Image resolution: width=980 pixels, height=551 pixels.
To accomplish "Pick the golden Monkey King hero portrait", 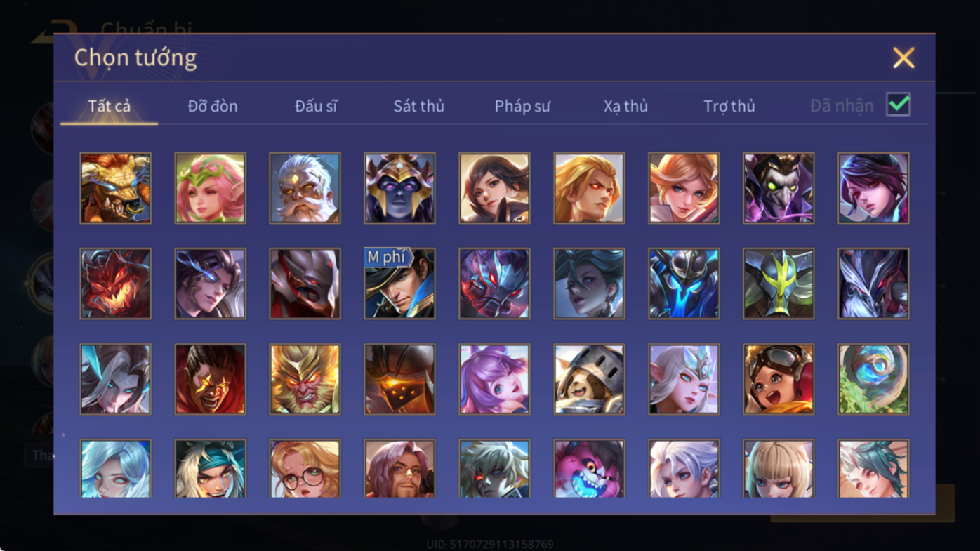I will point(305,379).
